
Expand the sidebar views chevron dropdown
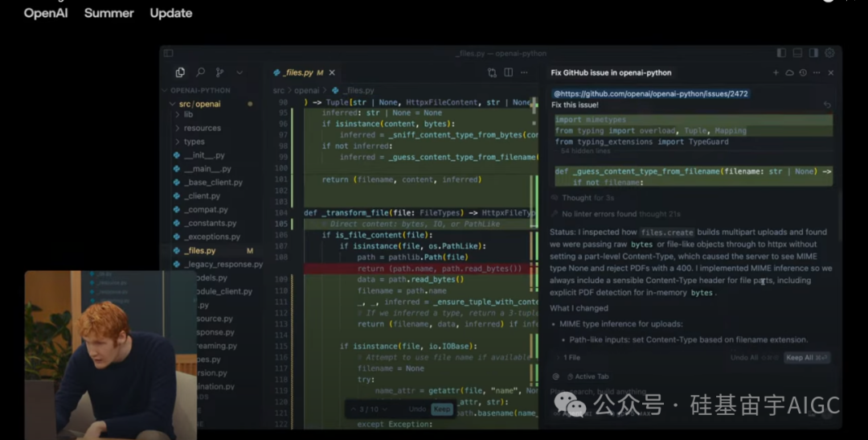coord(240,72)
